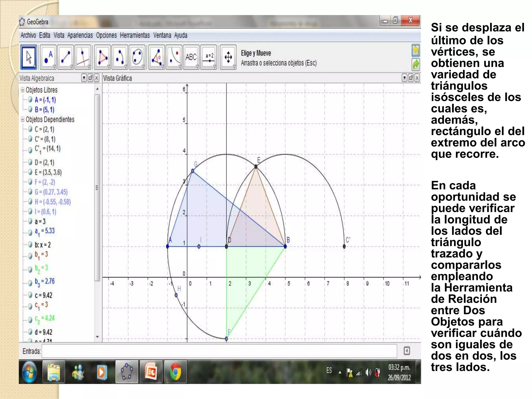Select the ABC text insert tool

click(191, 57)
